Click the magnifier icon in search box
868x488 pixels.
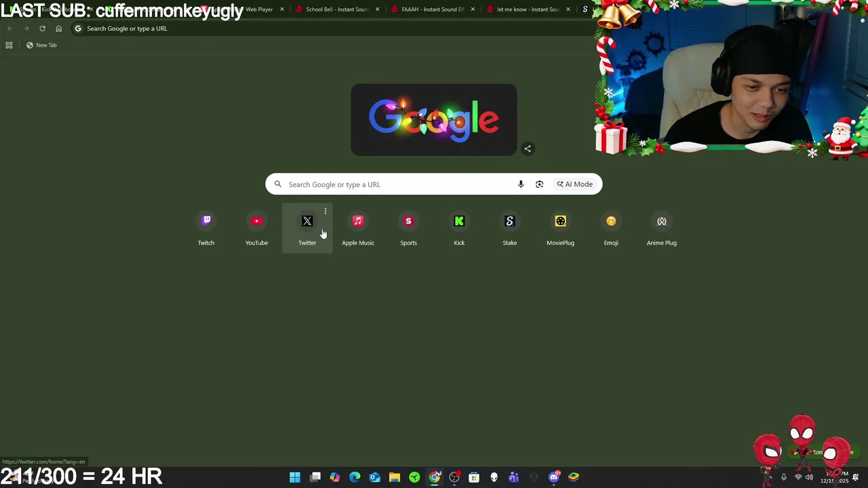(x=278, y=184)
